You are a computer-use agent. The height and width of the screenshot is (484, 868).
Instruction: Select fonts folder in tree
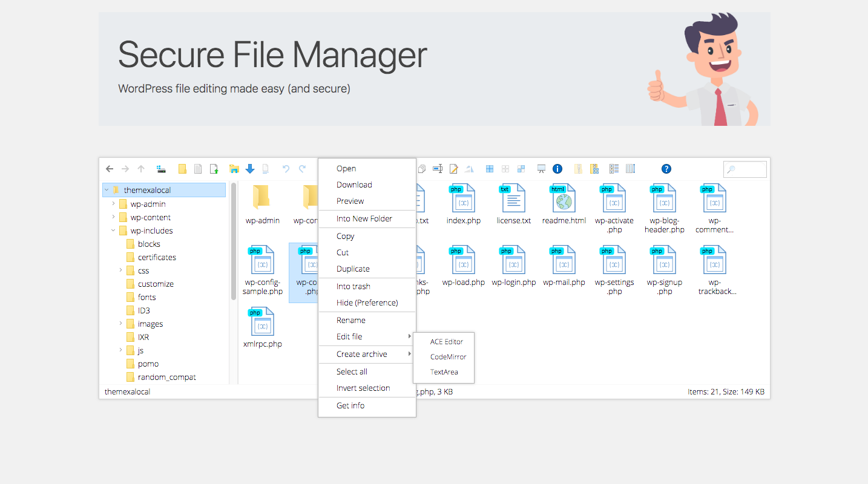pos(146,297)
